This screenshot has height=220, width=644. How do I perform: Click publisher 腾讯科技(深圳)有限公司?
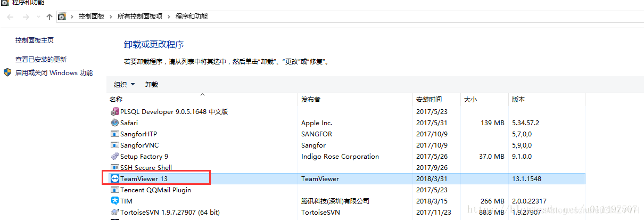[x=335, y=201]
